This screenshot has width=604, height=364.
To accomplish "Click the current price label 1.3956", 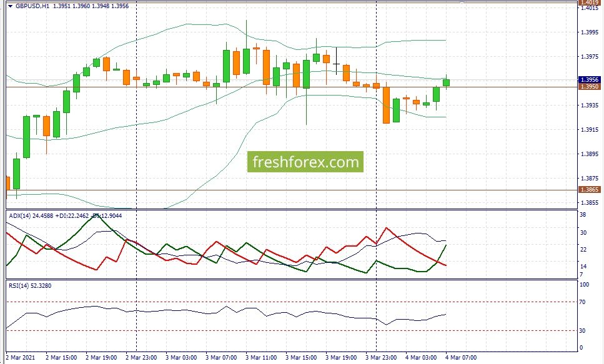I will 590,80.
